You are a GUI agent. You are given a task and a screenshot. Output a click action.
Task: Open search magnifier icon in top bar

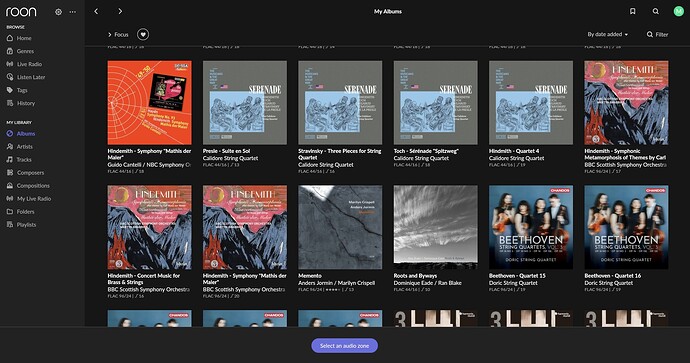click(x=656, y=11)
